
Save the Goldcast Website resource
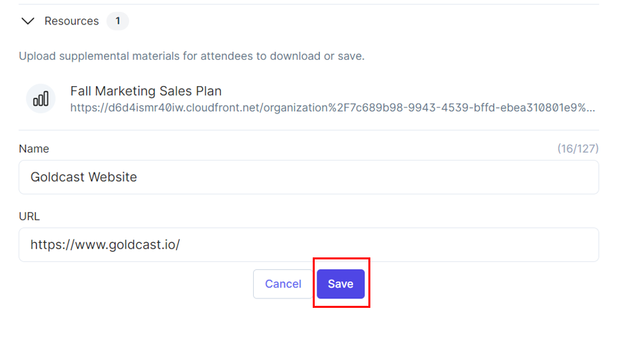[x=341, y=284]
